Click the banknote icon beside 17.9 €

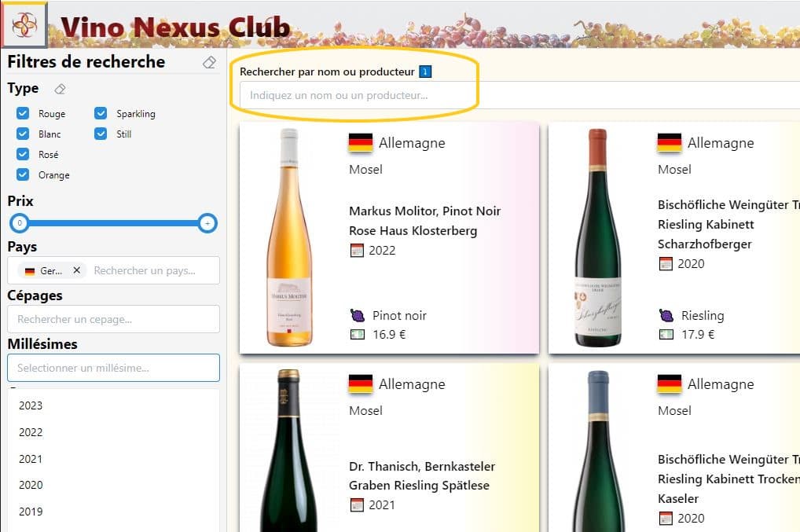coord(666,335)
